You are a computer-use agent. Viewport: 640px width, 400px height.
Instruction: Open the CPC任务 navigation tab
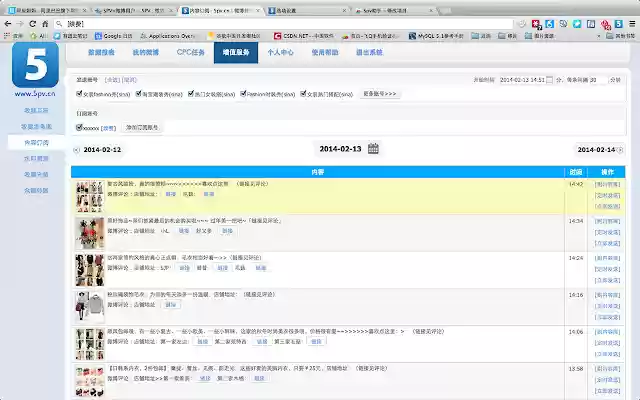(x=191, y=52)
